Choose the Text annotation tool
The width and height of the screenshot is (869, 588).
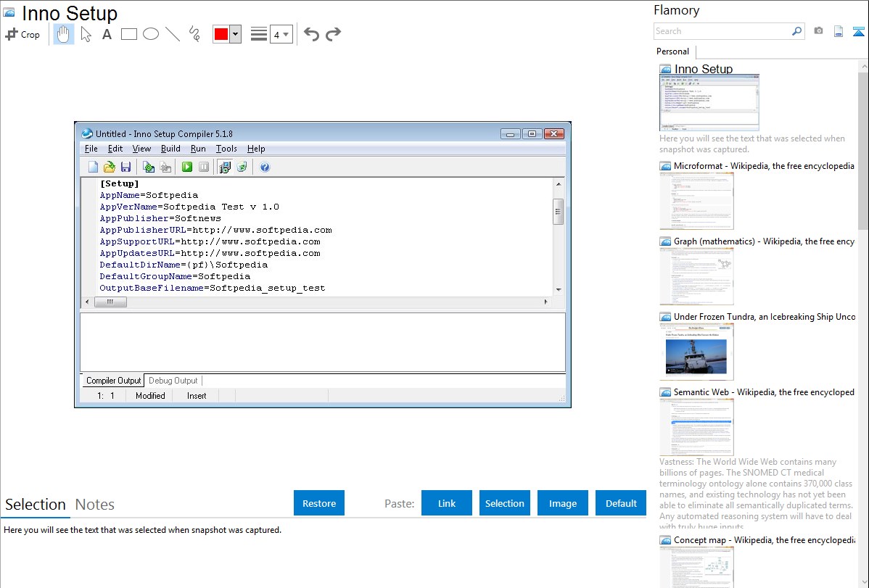pyautogui.click(x=107, y=34)
